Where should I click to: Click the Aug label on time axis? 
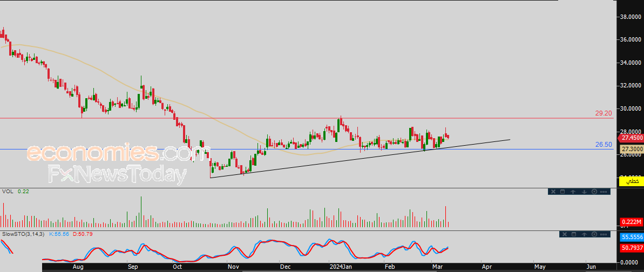pyautogui.click(x=78, y=267)
